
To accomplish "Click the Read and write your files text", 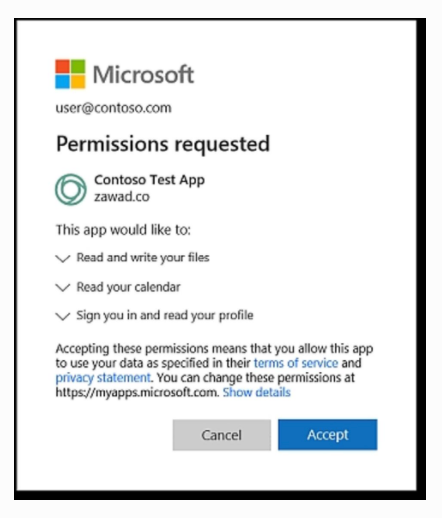I will pos(143,258).
